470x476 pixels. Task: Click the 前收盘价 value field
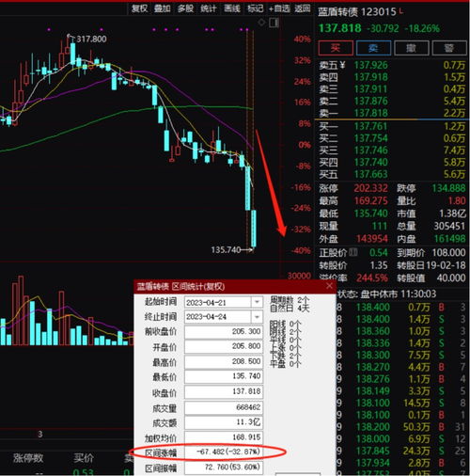tap(224, 332)
